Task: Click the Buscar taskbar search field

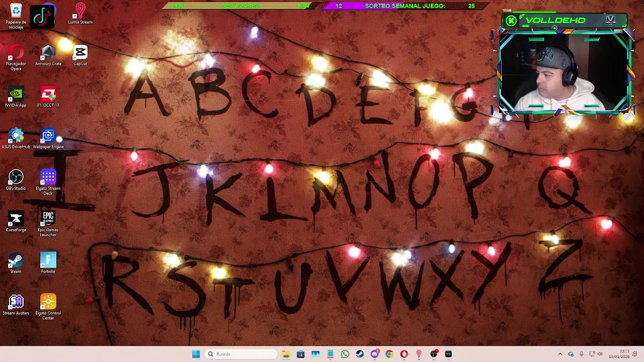Action: pyautogui.click(x=242, y=354)
